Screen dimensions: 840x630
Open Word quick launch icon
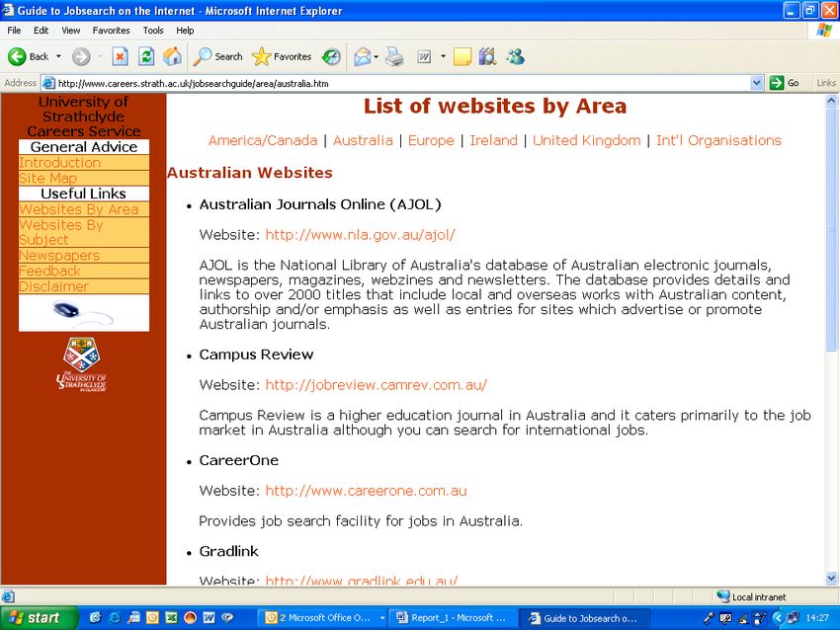(209, 618)
